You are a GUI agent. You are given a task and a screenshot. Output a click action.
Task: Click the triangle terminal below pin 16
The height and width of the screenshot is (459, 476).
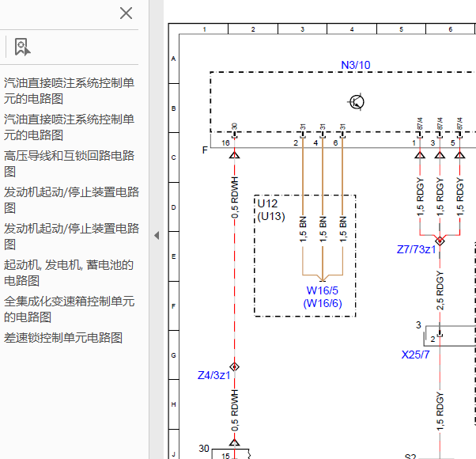pyautogui.click(x=234, y=155)
